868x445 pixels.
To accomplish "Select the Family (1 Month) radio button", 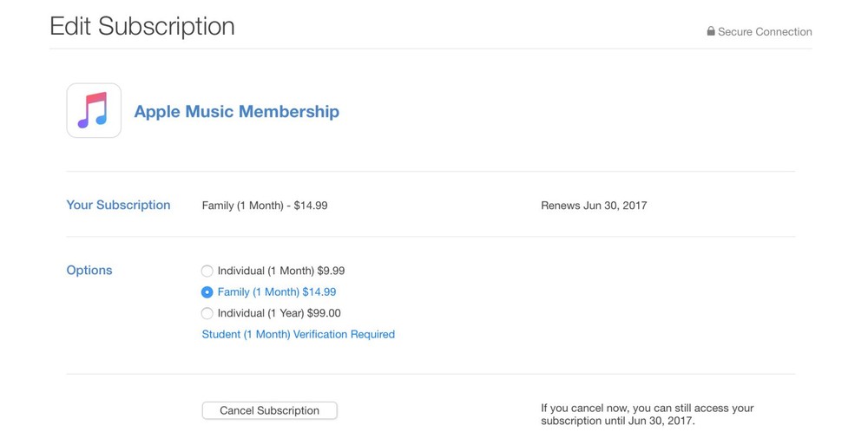I will point(207,292).
